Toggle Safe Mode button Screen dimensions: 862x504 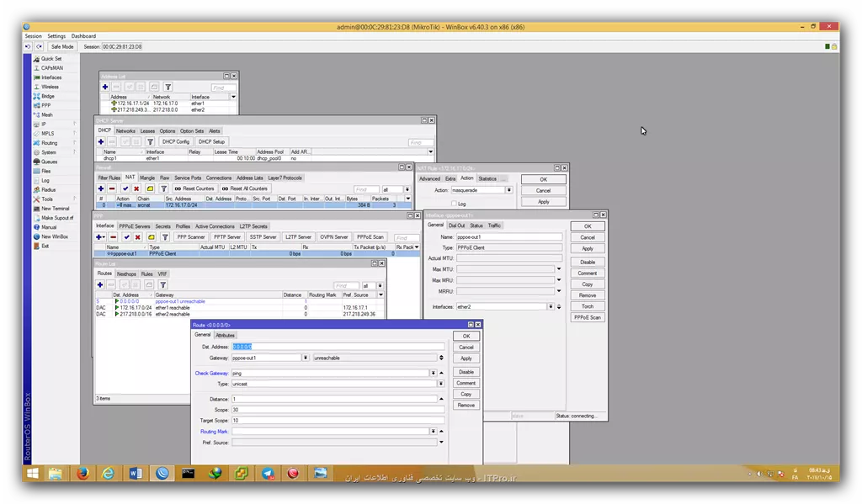(62, 47)
